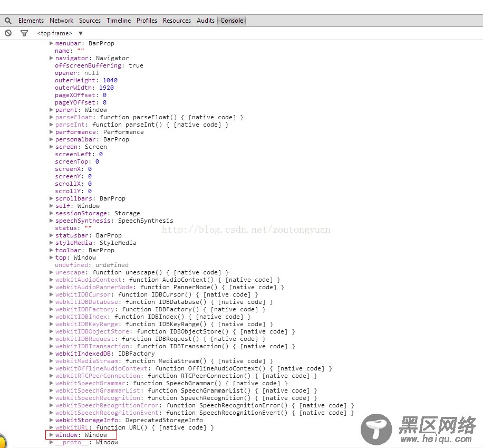The image size is (483, 448).
Task: Expand the self: Window property
Action: coord(51,206)
